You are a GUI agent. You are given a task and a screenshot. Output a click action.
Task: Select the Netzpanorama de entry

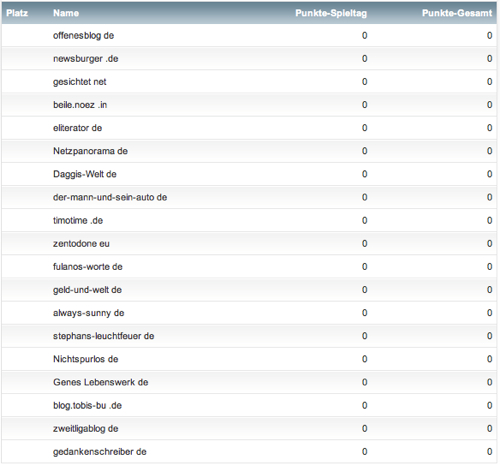[90, 151]
